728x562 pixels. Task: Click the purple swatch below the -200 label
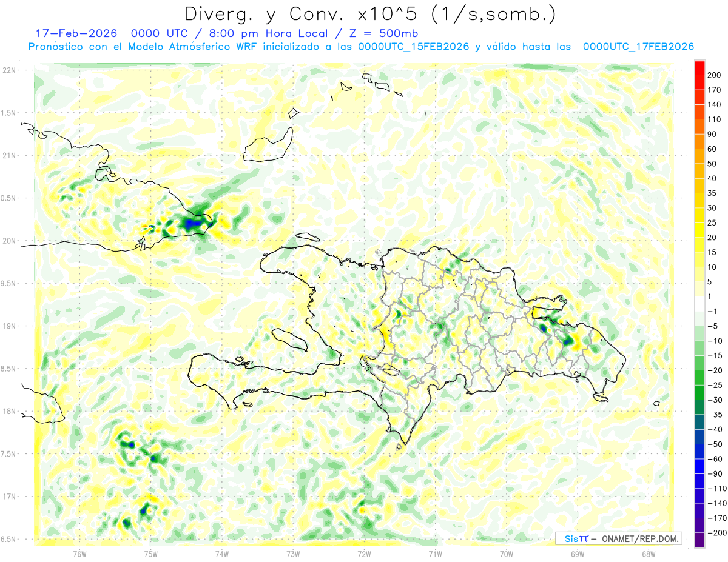[699, 540]
